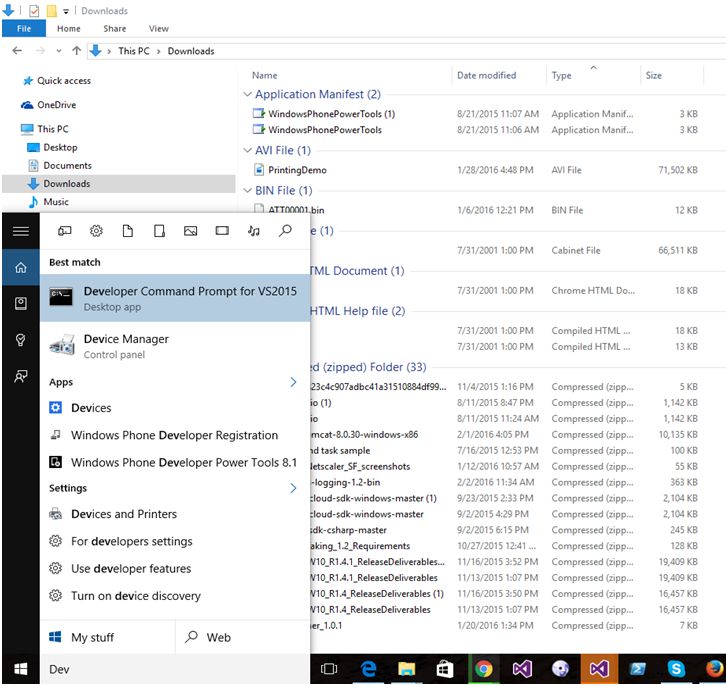The width and height of the screenshot is (726, 686).
Task: Collapse the AVI File group
Action: pos(248,151)
